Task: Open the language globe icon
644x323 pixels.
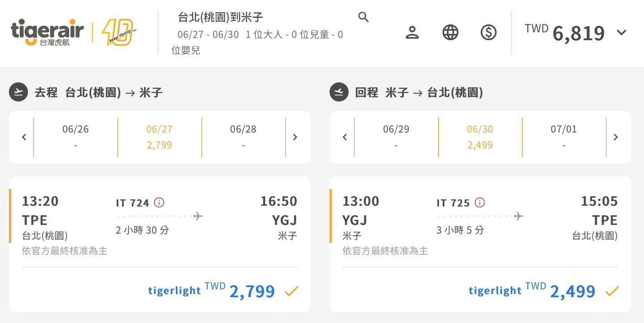Action: 450,33
